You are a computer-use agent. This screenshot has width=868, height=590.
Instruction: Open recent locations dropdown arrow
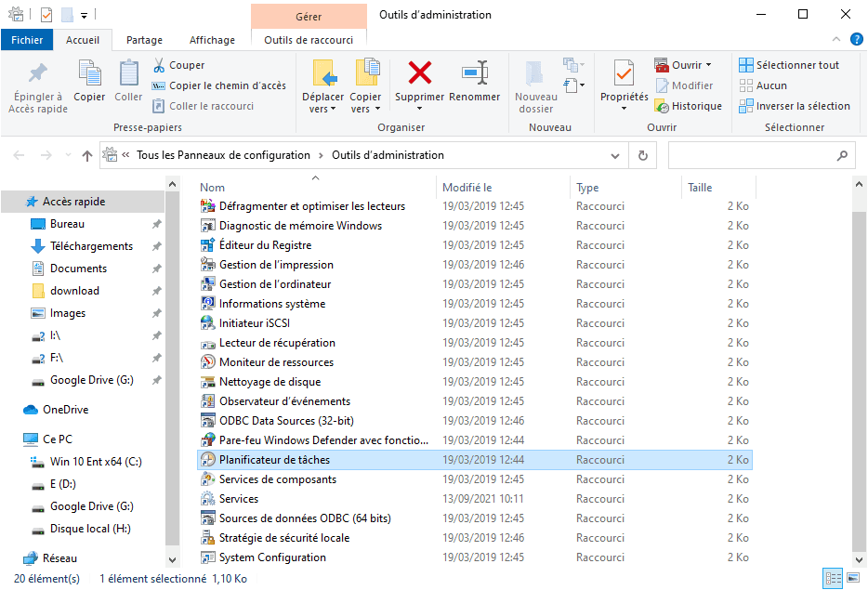click(x=68, y=155)
